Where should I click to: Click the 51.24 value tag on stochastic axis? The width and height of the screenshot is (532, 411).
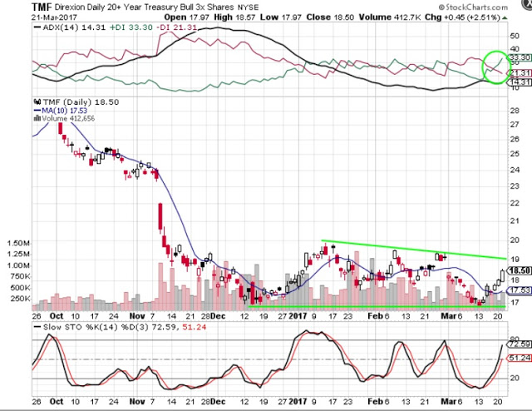(x=520, y=358)
